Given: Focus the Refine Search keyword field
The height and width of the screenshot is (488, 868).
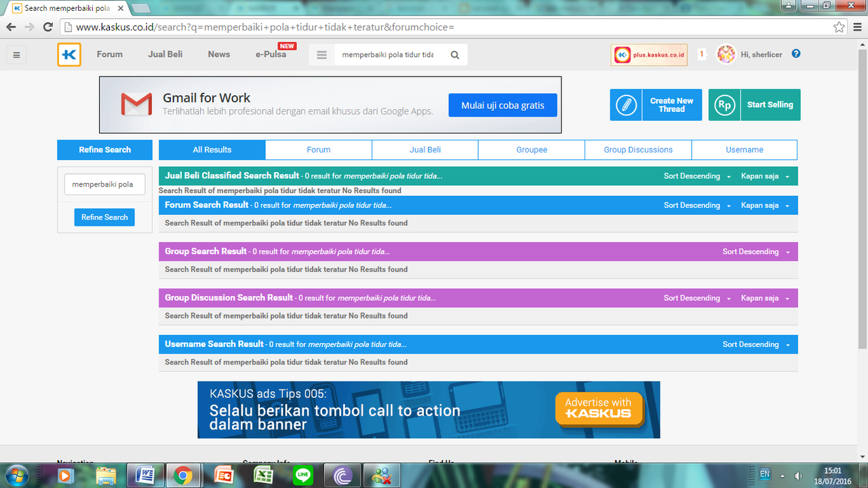Looking at the screenshot, I should point(104,184).
